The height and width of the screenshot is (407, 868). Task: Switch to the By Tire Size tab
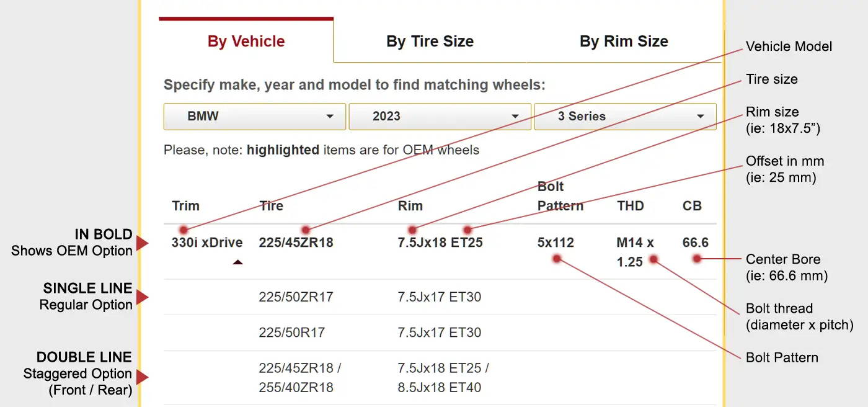point(430,42)
